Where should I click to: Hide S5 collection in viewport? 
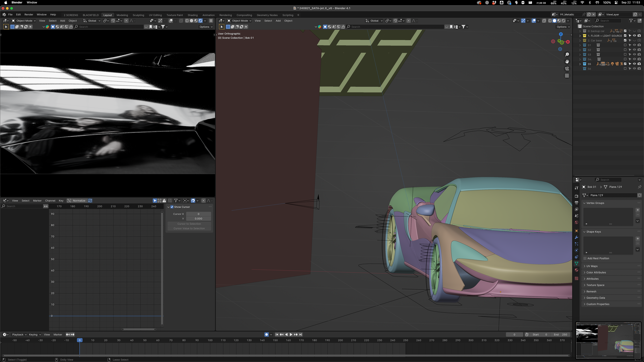(634, 64)
